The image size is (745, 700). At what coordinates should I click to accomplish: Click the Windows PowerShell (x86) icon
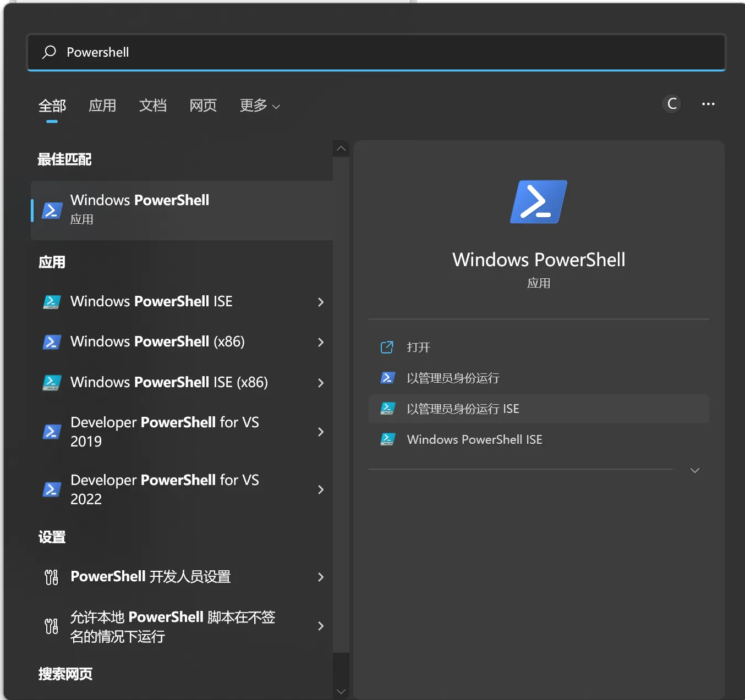[52, 342]
